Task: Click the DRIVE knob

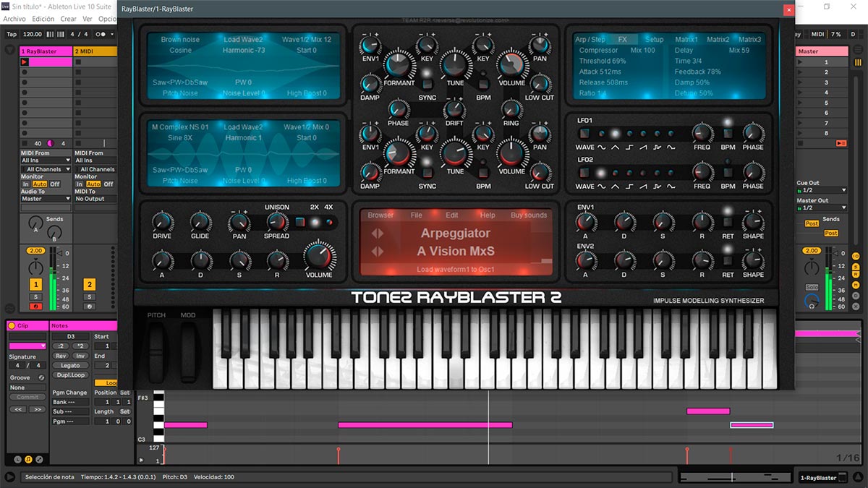Action: pyautogui.click(x=162, y=222)
